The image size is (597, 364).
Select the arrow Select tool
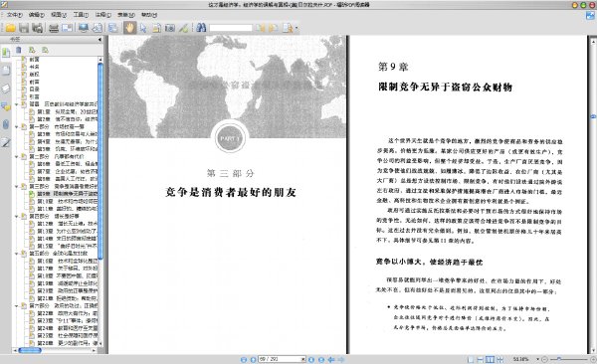(x=143, y=28)
